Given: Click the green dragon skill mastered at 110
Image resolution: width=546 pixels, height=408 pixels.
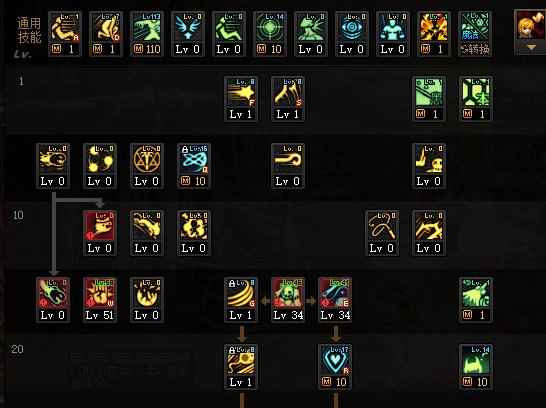Looking at the screenshot, I should coord(147,34).
